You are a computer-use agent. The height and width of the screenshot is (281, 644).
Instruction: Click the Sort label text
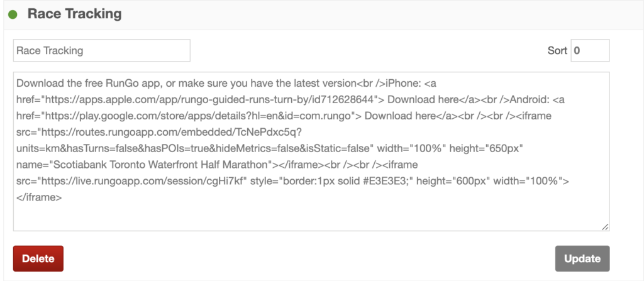[x=557, y=50]
